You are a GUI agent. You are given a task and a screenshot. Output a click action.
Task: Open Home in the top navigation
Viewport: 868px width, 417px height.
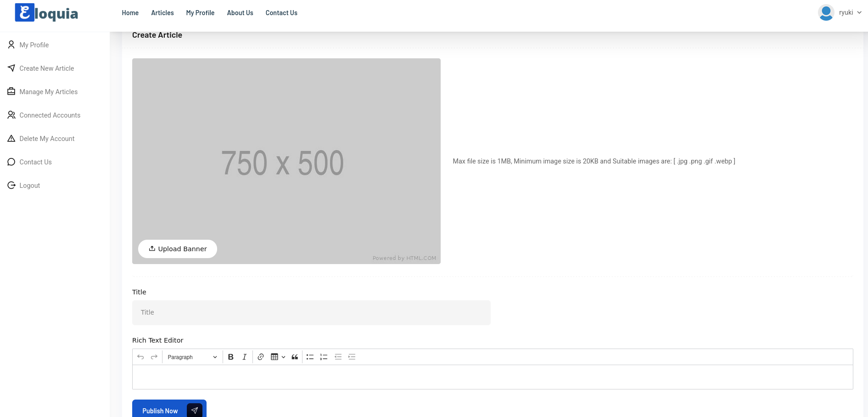[130, 13]
